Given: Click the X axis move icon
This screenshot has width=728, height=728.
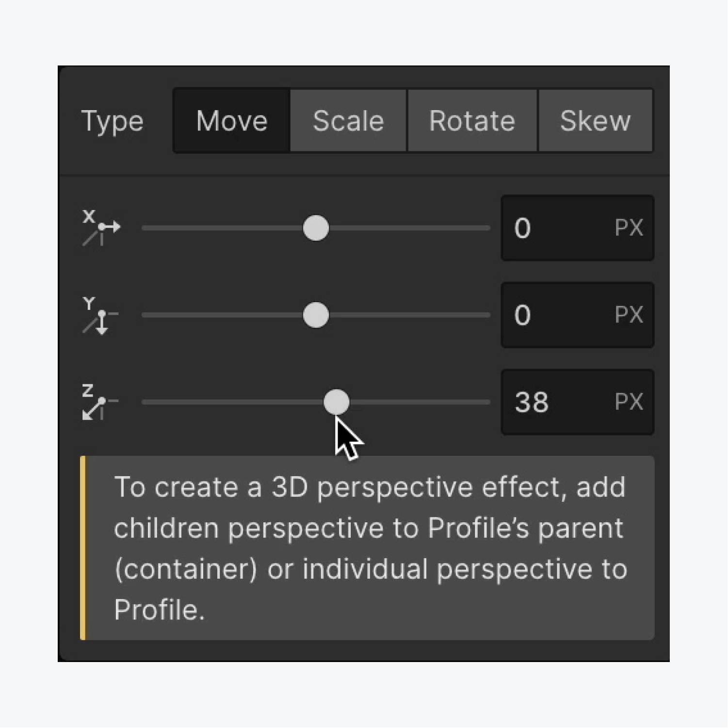Looking at the screenshot, I should tap(101, 227).
